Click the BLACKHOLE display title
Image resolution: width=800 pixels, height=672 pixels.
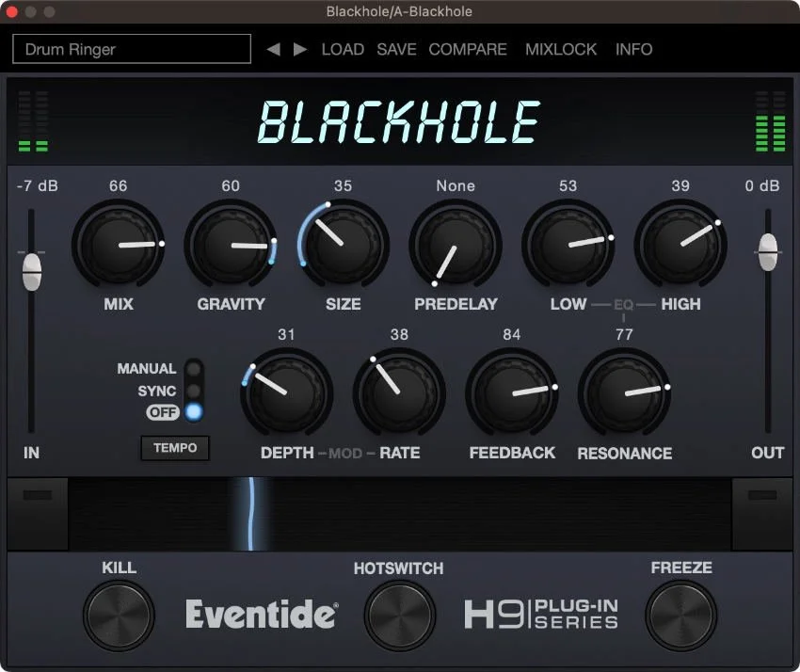[x=399, y=122]
